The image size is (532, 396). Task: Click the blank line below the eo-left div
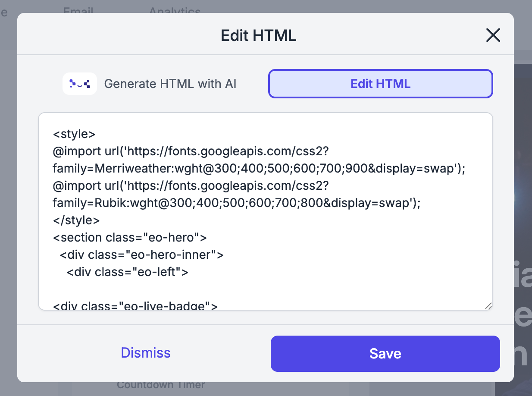[x=172, y=289]
